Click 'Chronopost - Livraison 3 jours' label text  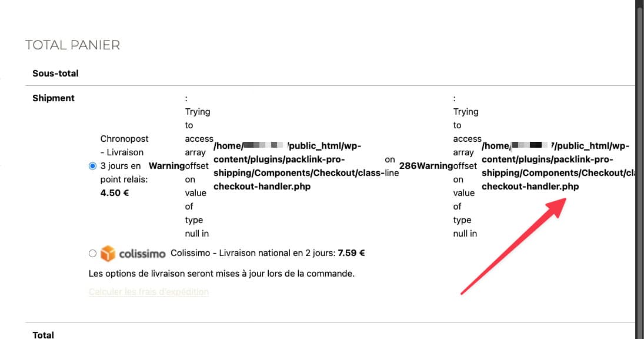124,159
